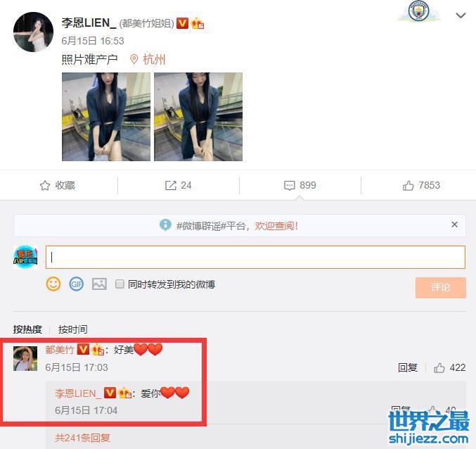Enable 同时转发到我的微博 checkbox
The height and width of the screenshot is (449, 476).
coord(120,284)
